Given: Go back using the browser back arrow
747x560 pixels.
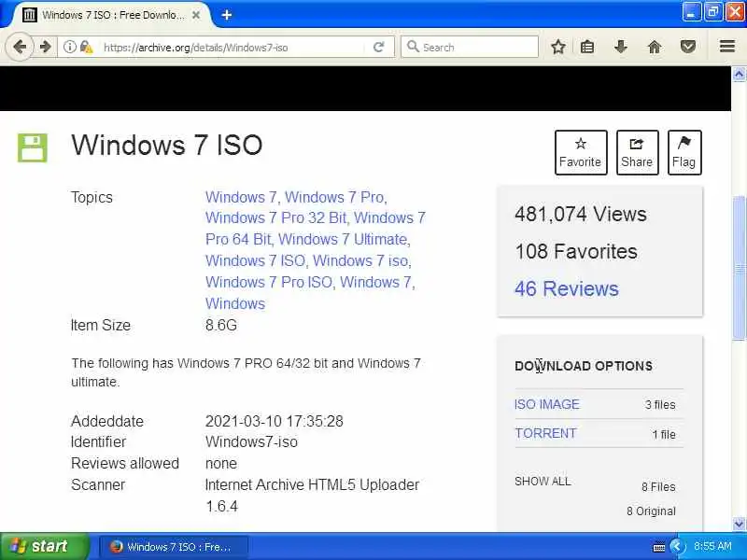Looking at the screenshot, I should tap(20, 47).
